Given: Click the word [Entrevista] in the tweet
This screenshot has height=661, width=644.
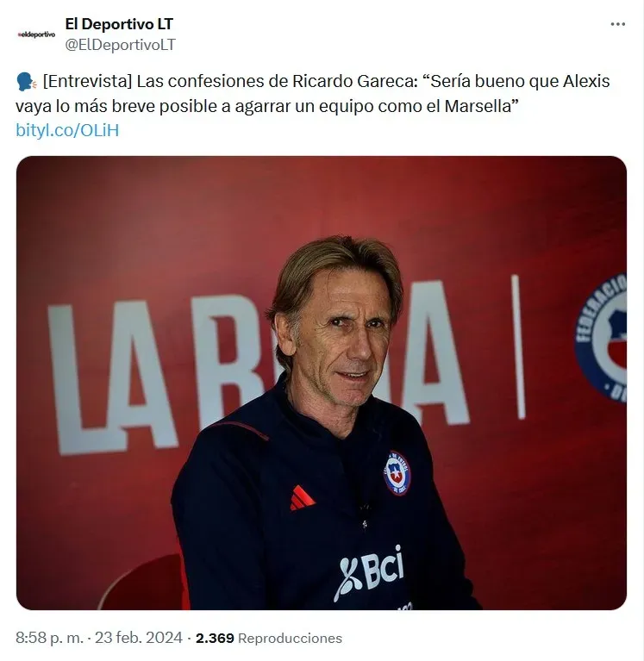Looking at the screenshot, I should (88, 81).
